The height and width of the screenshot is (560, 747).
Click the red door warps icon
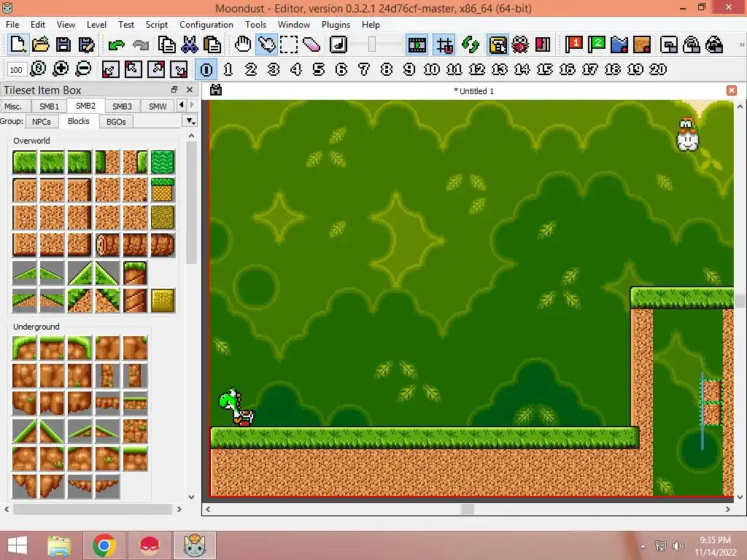click(x=543, y=44)
